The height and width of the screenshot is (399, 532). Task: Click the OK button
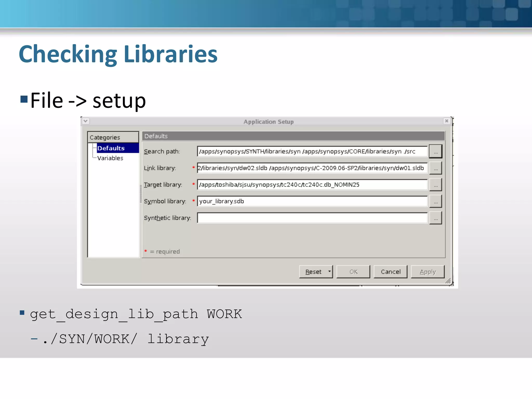point(353,272)
